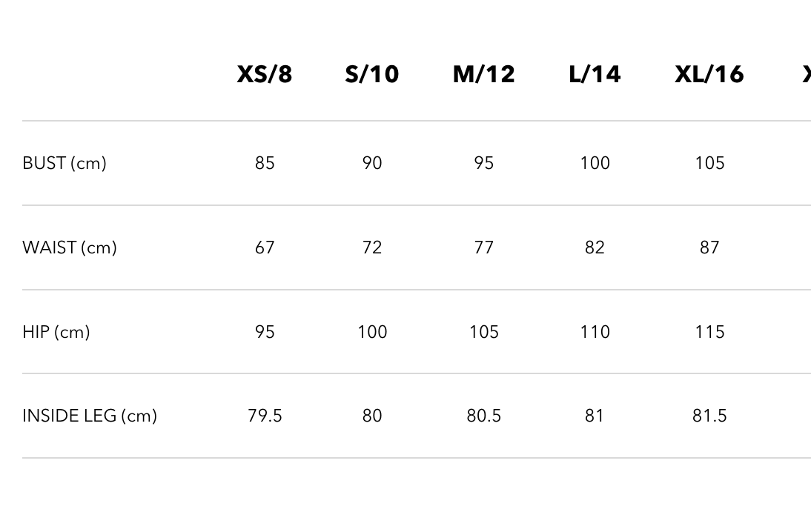
Task: Select the bust value 90 for S/10
Action: coord(372,163)
